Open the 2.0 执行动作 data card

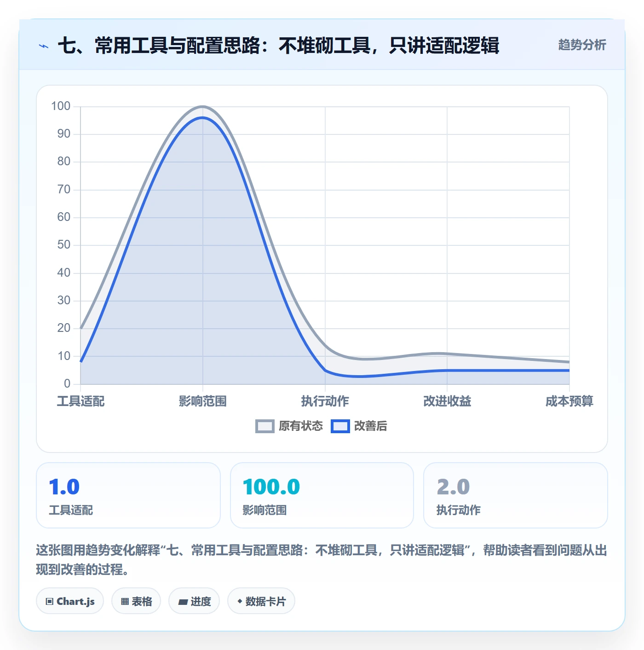pyautogui.click(x=516, y=495)
